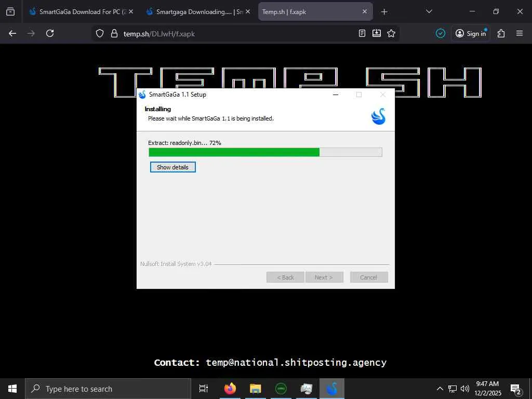Screen dimensions: 532x399
Task: Close the Smartgaga Downloading tab
Action: (248, 11)
